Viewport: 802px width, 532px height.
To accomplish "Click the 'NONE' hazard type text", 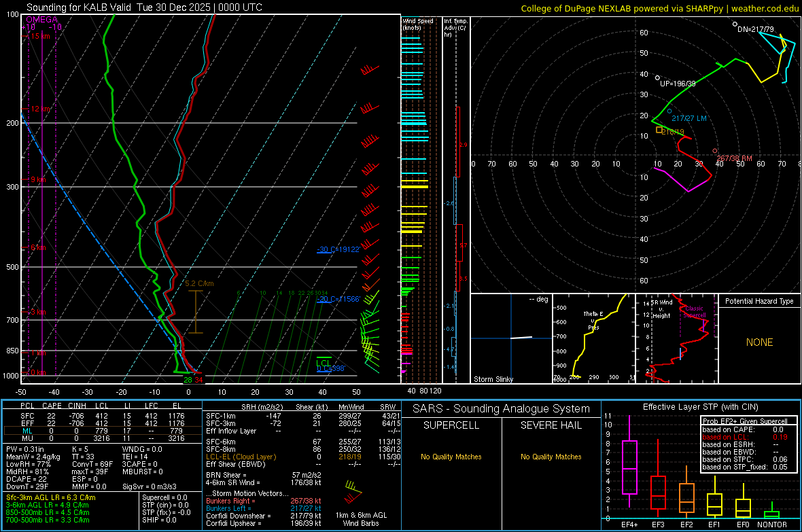I will (760, 342).
